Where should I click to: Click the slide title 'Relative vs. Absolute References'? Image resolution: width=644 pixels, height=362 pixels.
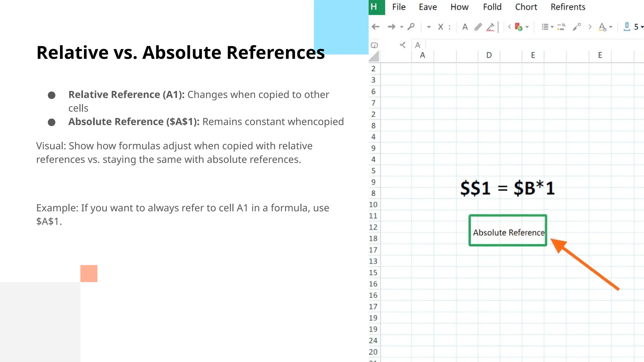click(180, 52)
